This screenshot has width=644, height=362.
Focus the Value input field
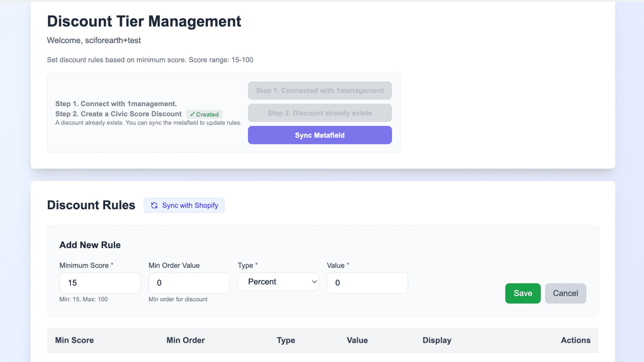(367, 283)
